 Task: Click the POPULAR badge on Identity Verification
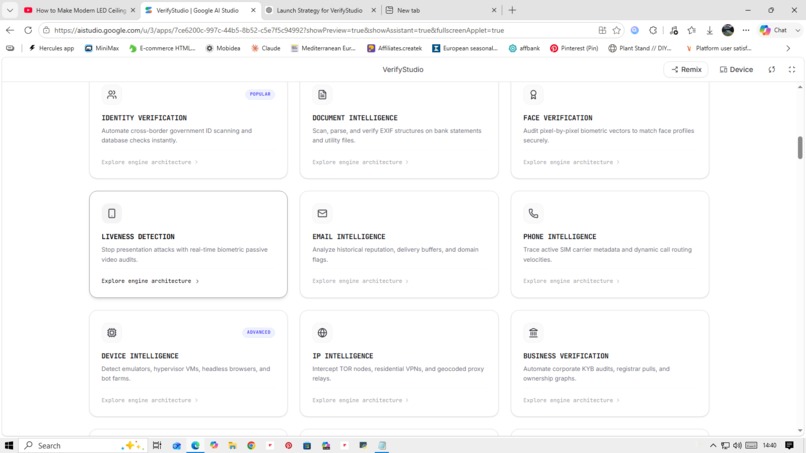[260, 94]
